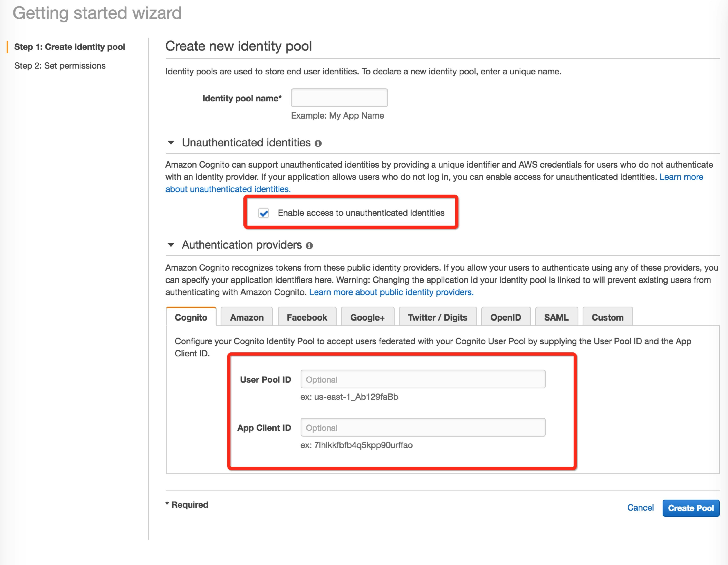728x565 pixels.
Task: Open the Google+ provider tab
Action: click(367, 317)
